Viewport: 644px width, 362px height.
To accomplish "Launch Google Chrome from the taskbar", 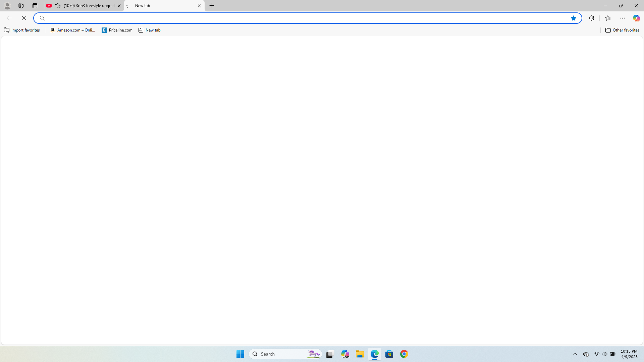I will pyautogui.click(x=404, y=354).
